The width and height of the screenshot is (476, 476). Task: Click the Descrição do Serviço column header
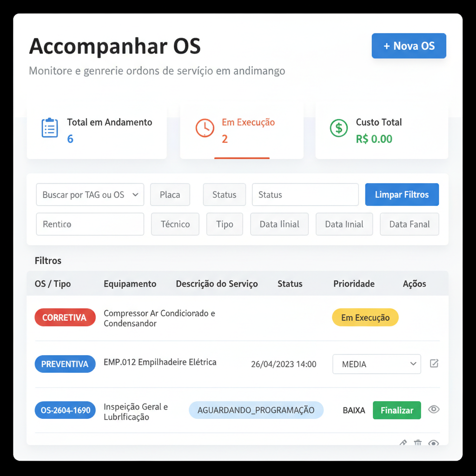click(217, 284)
